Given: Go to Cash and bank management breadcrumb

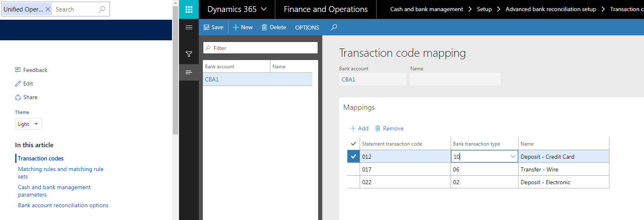Looking at the screenshot, I should [426, 9].
